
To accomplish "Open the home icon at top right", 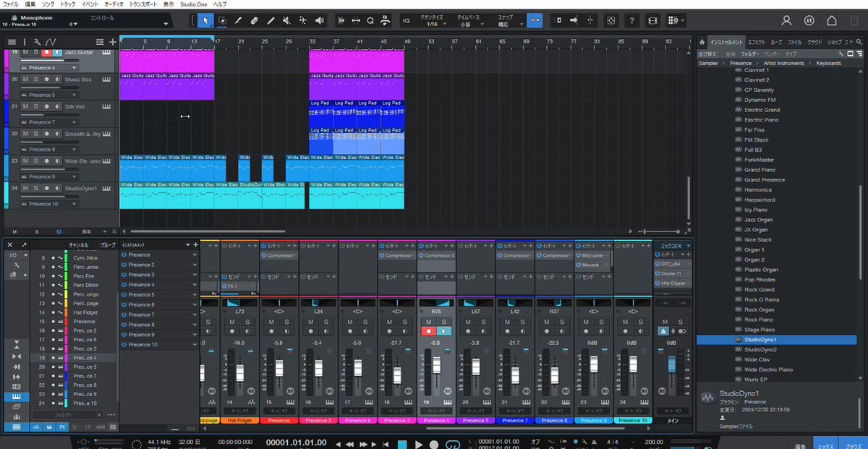I will [x=832, y=20].
